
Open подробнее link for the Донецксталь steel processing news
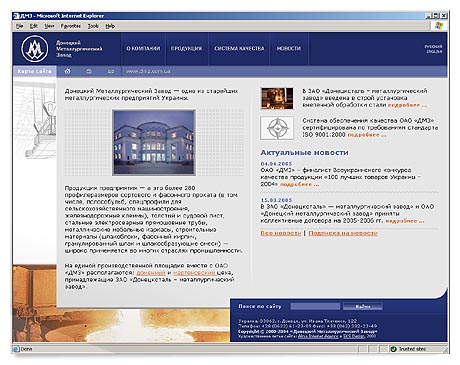point(407,105)
